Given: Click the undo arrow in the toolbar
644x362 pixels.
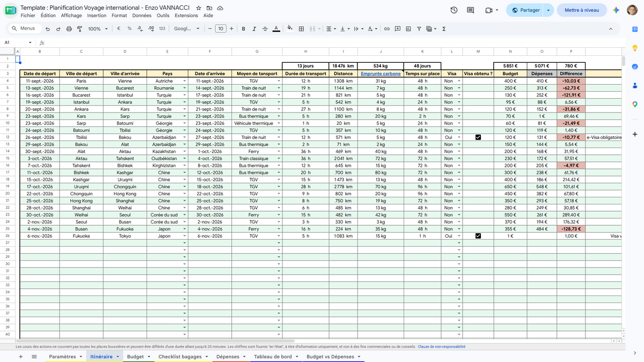Looking at the screenshot, I should 48,29.
